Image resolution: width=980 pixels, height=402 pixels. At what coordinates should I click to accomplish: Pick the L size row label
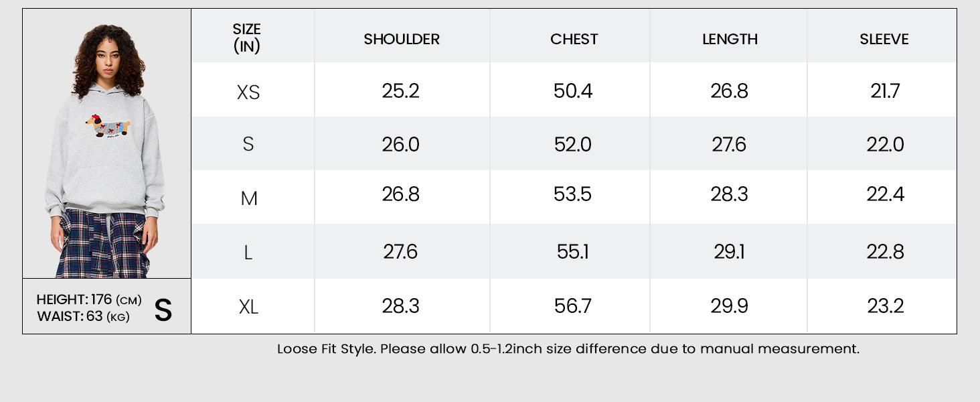[x=248, y=253]
